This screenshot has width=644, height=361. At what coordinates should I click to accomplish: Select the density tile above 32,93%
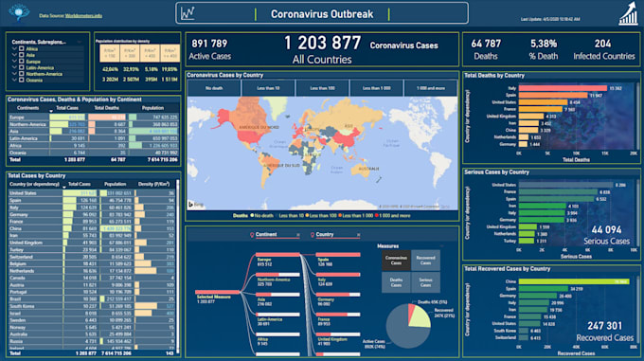130,53
